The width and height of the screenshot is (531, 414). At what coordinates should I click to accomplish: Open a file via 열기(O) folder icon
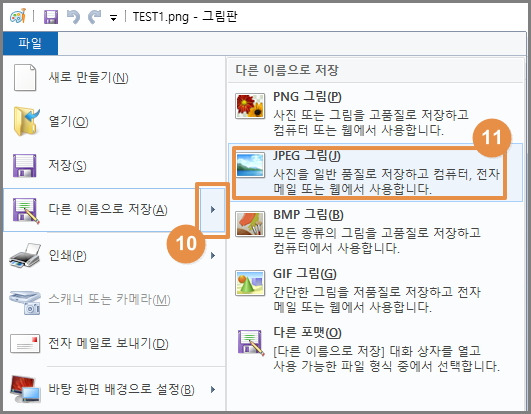coord(26,121)
